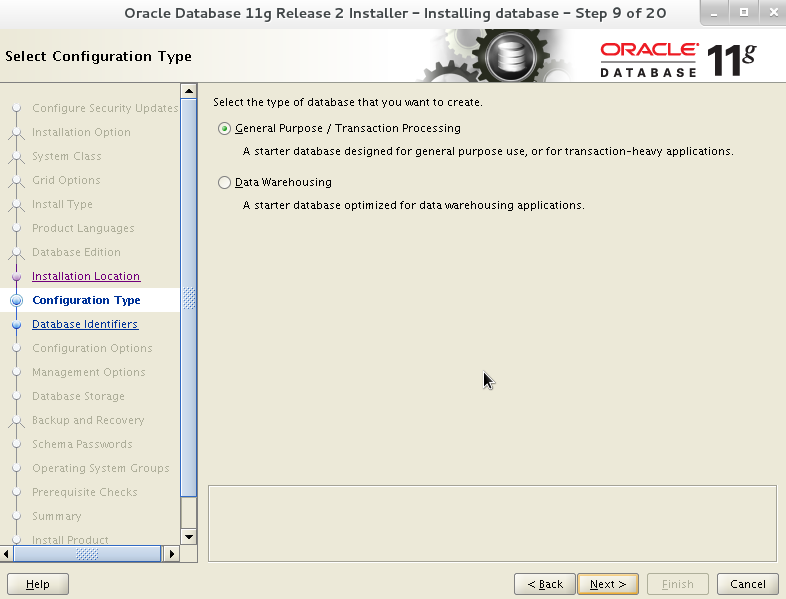
Task: Click the Configuration Options step
Action: coord(92,348)
